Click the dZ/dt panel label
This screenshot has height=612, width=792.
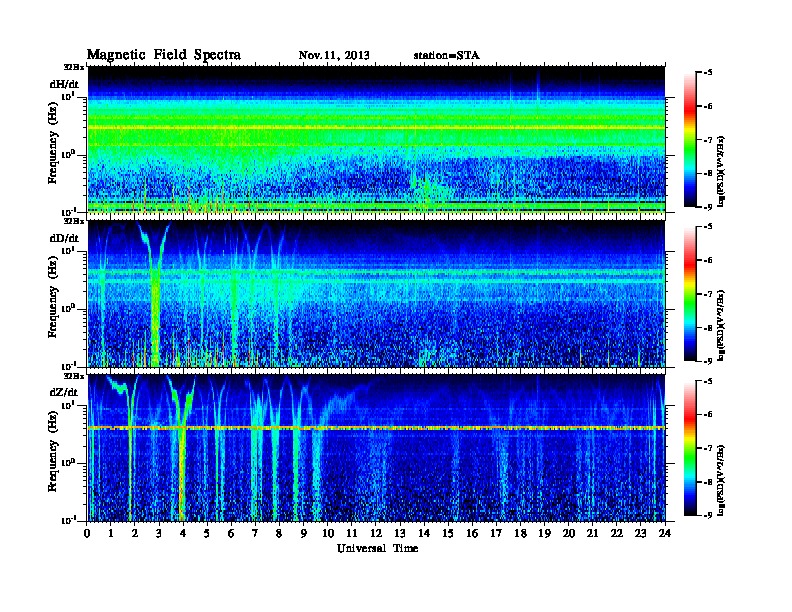64,392
